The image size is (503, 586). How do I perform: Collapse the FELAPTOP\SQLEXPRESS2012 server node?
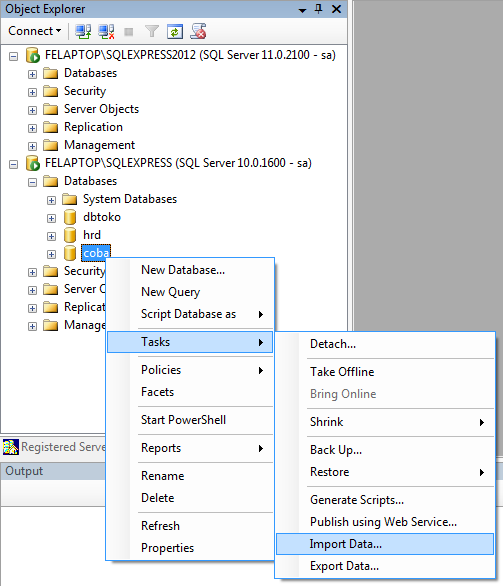pyautogui.click(x=13, y=56)
